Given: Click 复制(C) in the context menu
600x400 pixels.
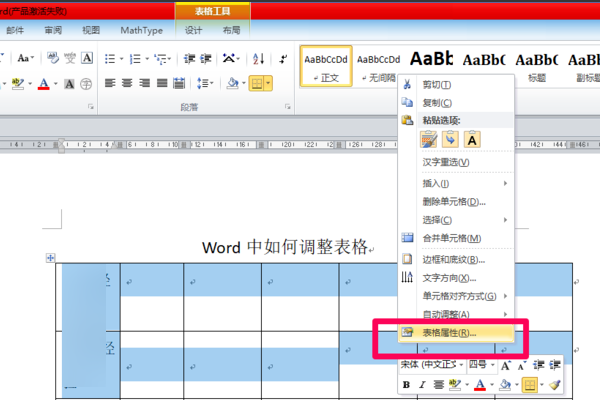Looking at the screenshot, I should [x=456, y=103].
